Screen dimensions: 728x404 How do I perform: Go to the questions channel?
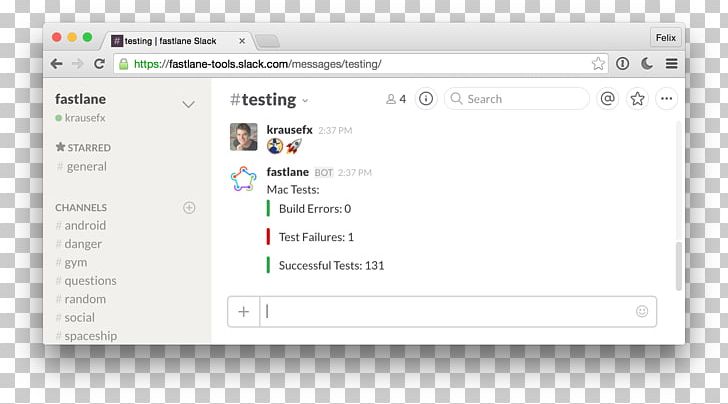[x=90, y=281]
